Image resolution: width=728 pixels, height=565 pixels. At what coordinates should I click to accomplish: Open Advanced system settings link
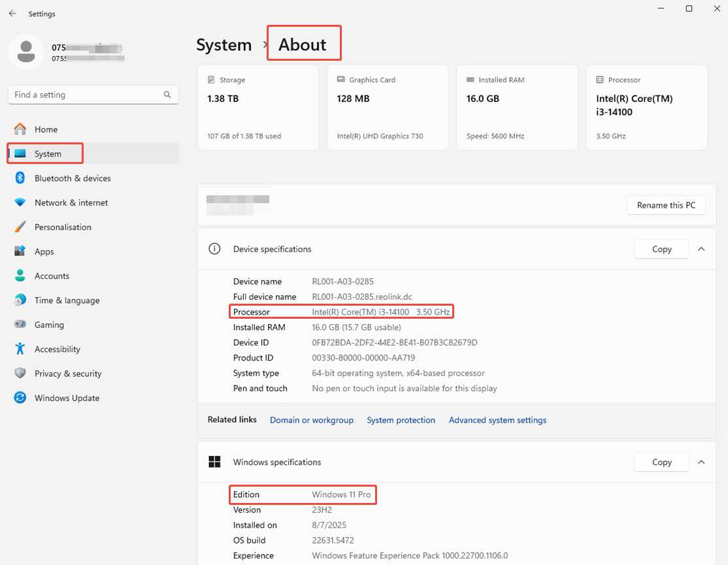coord(497,420)
